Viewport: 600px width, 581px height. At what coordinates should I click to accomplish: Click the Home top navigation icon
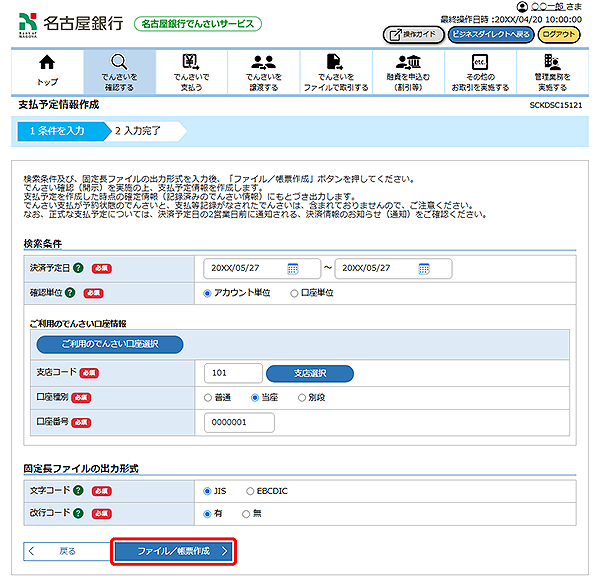point(47,71)
